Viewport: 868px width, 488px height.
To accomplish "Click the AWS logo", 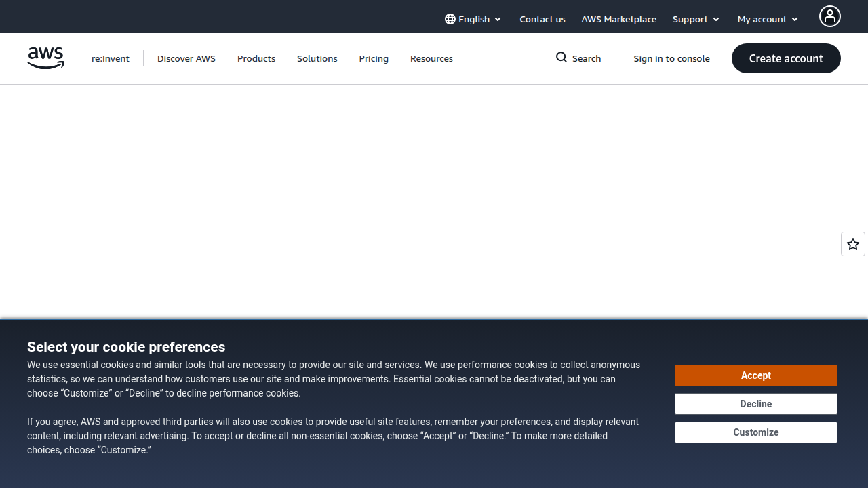I will point(46,58).
